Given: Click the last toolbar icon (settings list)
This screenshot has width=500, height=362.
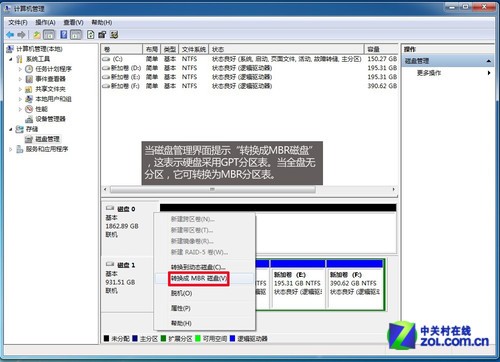Looking at the screenshot, I should (114, 34).
